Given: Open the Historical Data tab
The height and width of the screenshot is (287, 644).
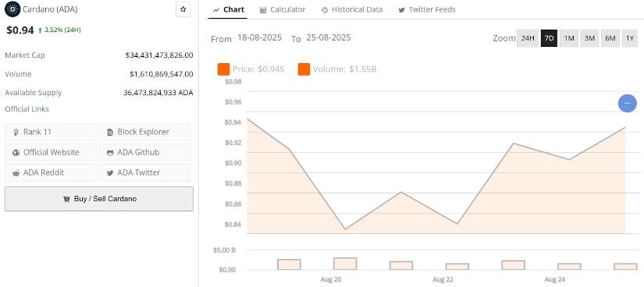Looking at the screenshot, I should tap(352, 9).
